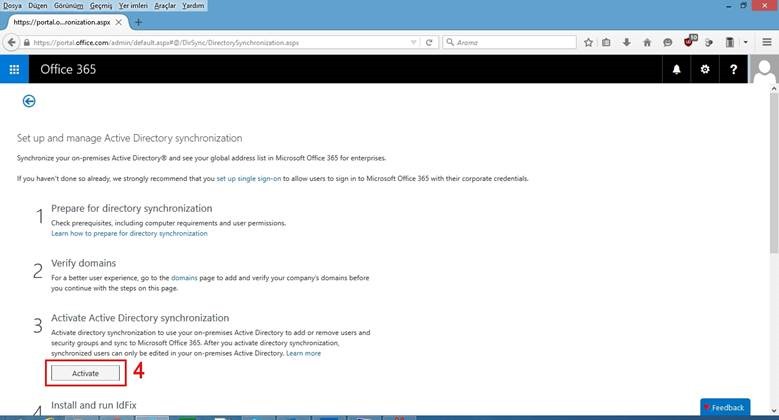This screenshot has height=420, width=779.
Task: Open the Yardım menu
Action: [193, 5]
